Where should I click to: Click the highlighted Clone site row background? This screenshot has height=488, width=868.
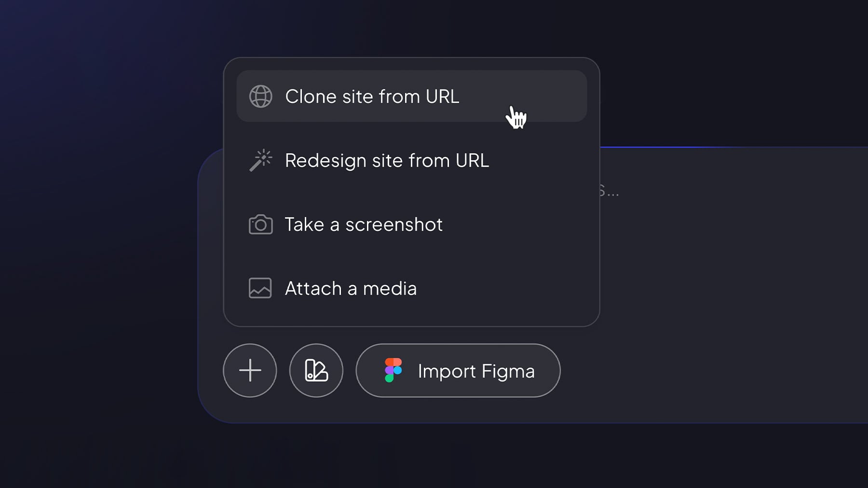[411, 96]
